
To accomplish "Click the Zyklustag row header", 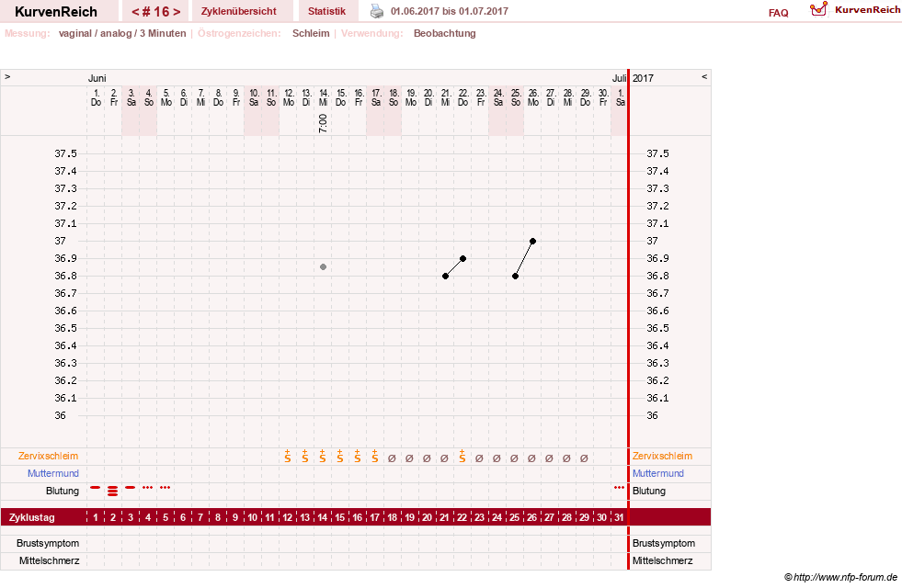I will [32, 517].
